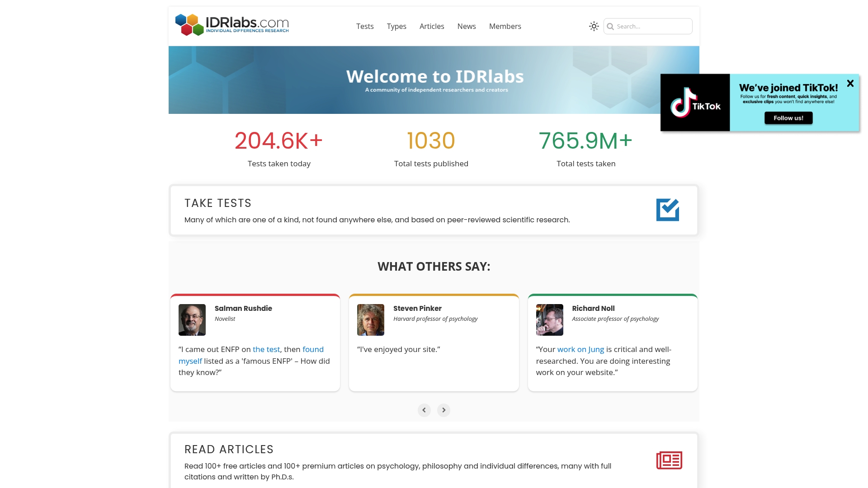This screenshot has height=488, width=868.
Task: Select the TikTok logo in the popup
Action: 695,103
